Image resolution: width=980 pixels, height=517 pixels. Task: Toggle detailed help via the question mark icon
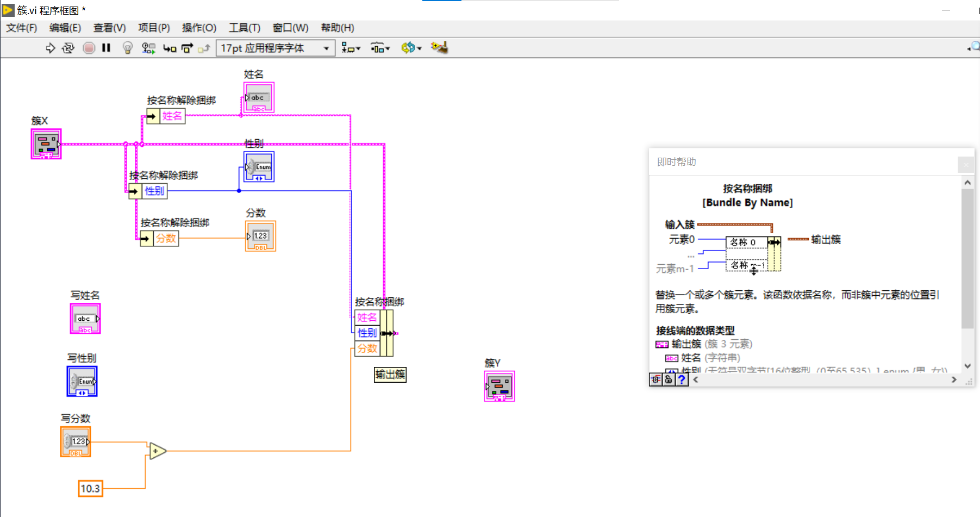click(x=682, y=379)
